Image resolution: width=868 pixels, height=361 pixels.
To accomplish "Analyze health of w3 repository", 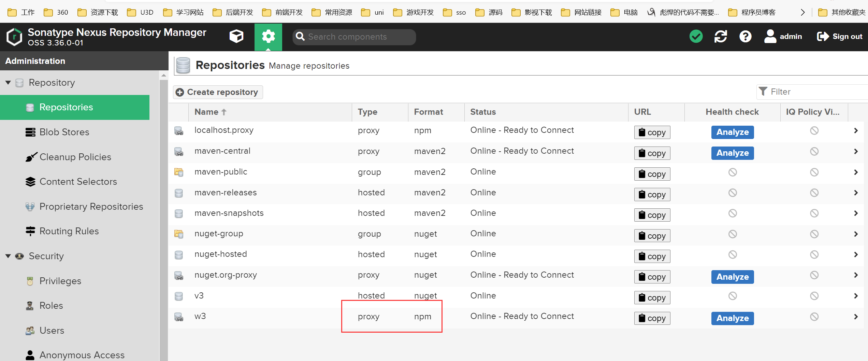I will (733, 318).
